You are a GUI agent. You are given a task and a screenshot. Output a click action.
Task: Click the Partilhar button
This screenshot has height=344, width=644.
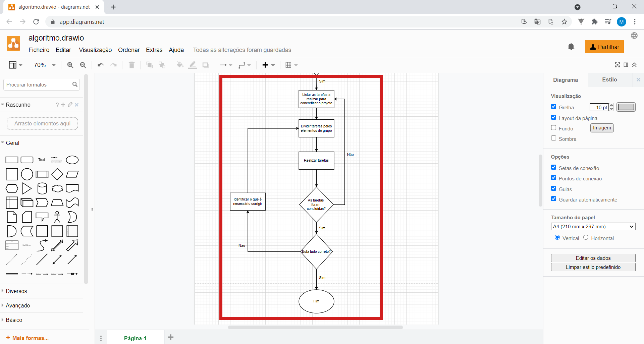coord(604,47)
